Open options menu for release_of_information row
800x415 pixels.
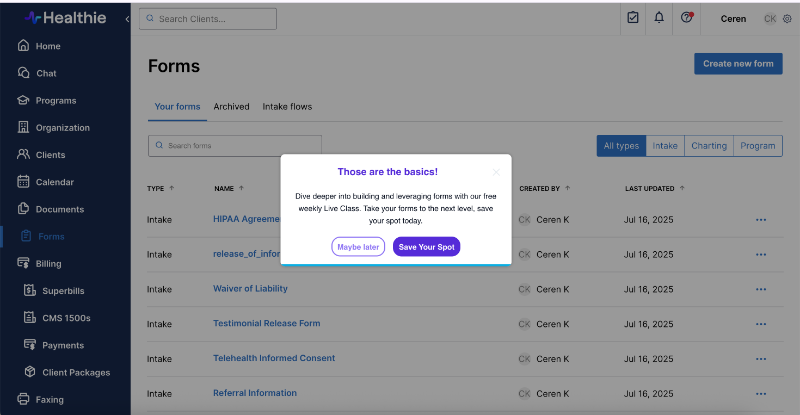(x=761, y=254)
